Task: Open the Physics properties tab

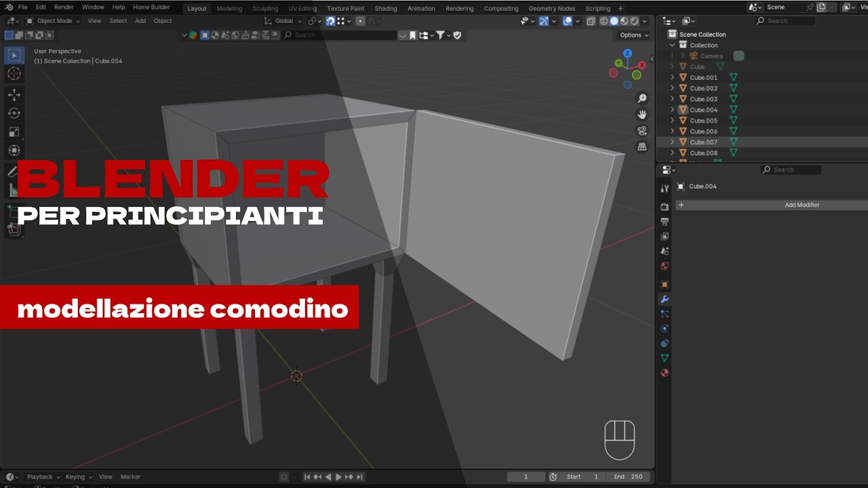Action: coord(665,329)
